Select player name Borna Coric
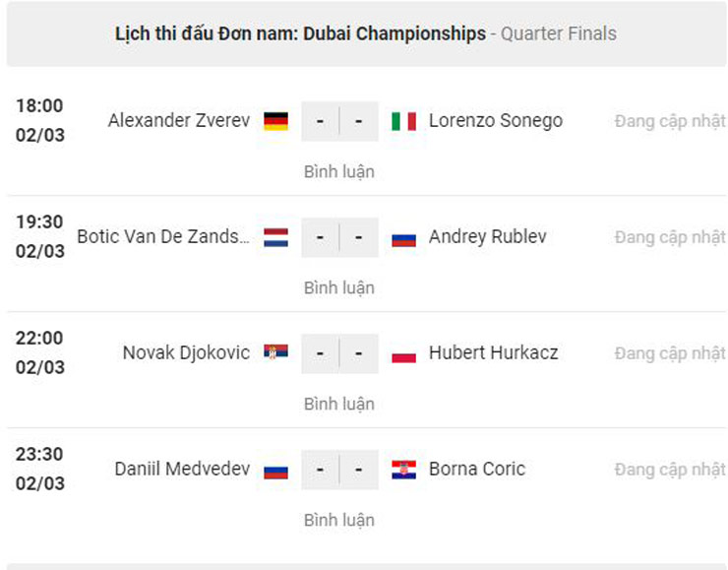The height and width of the screenshot is (570, 728). coord(477,470)
